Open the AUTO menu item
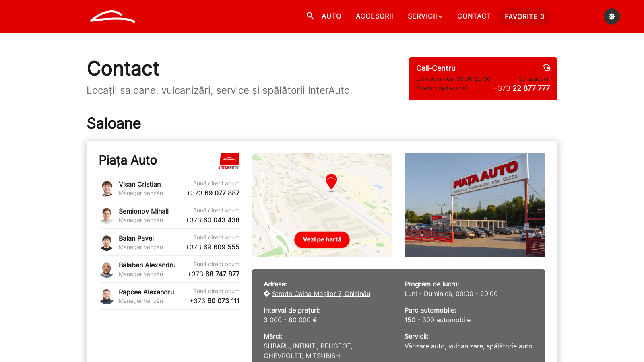 click(x=331, y=16)
